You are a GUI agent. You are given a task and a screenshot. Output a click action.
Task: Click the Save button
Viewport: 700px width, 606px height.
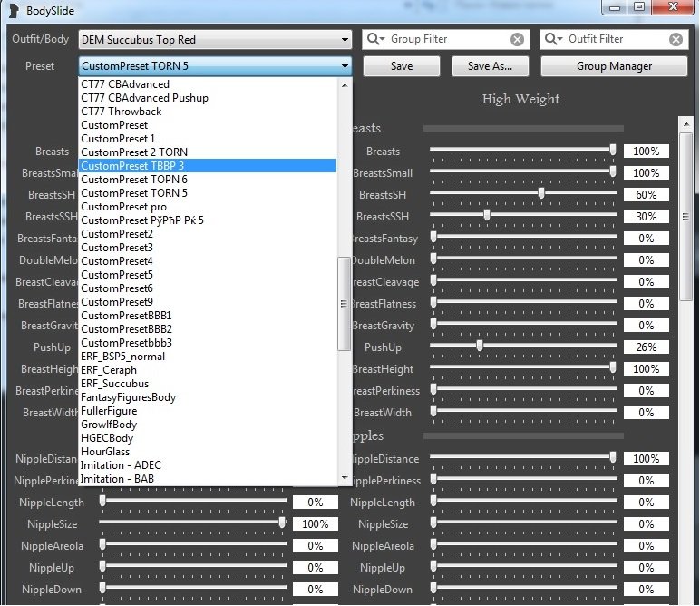401,66
